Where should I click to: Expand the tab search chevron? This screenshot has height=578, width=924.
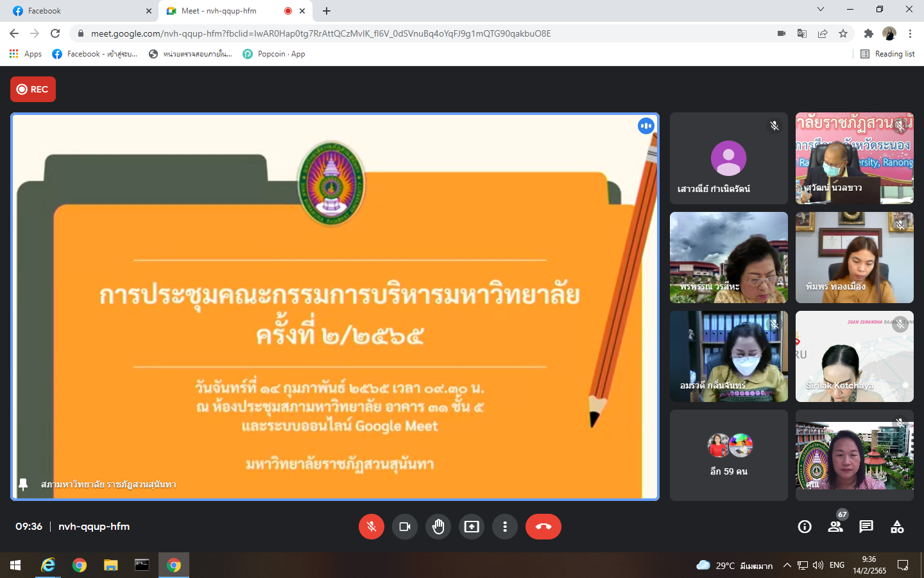tap(820, 10)
